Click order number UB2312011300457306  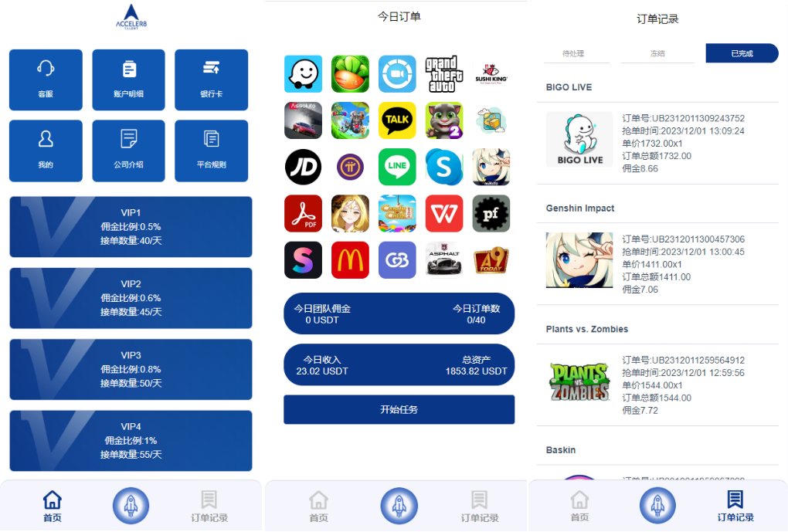click(684, 239)
